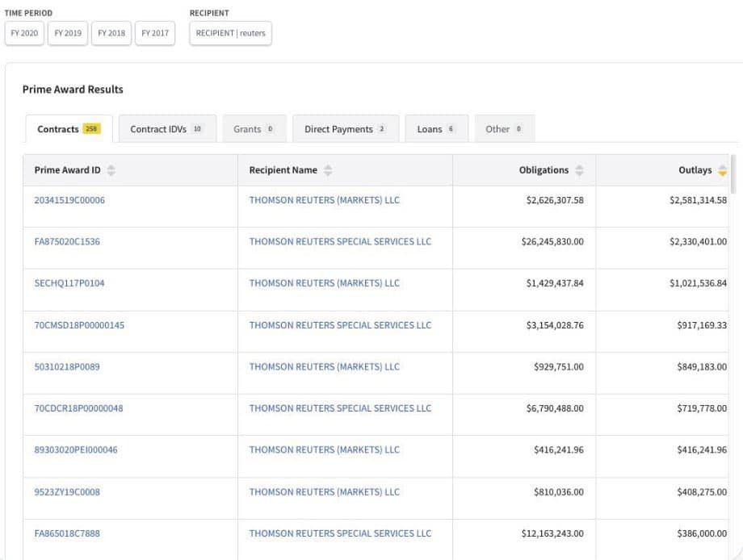Click obligations value $2,626,307.58
Viewport: 743px width, 560px height.
click(x=555, y=200)
